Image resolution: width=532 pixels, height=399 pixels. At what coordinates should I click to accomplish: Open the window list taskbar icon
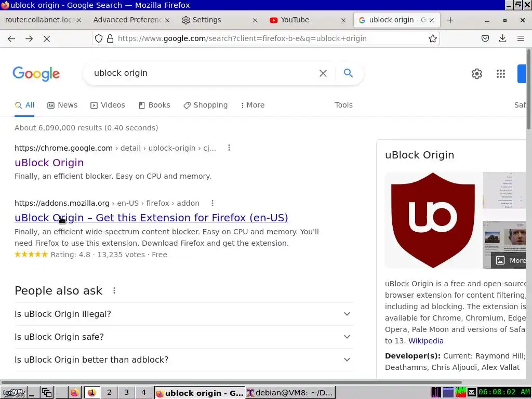click(x=46, y=393)
